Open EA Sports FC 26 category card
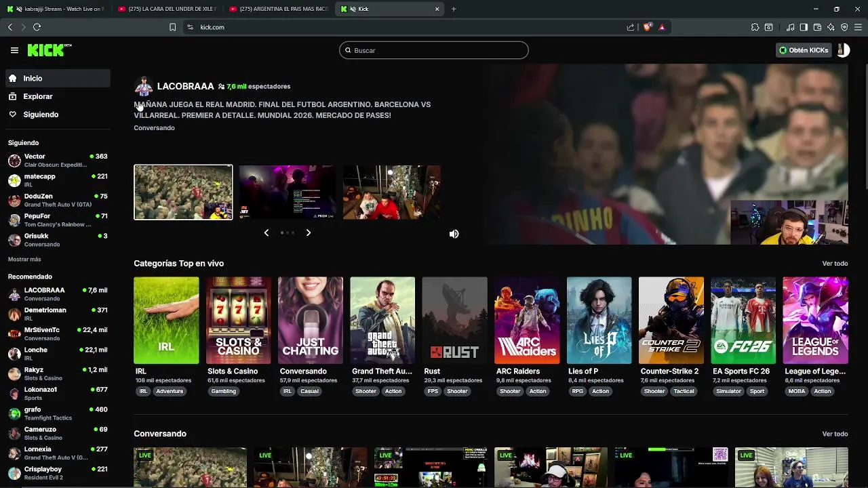 click(743, 320)
